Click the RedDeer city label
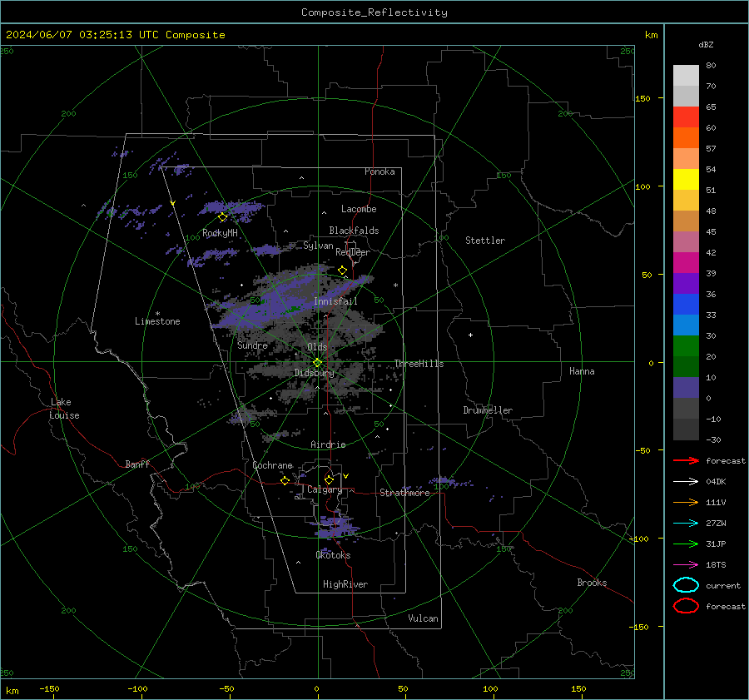749x700 pixels. pyautogui.click(x=353, y=252)
